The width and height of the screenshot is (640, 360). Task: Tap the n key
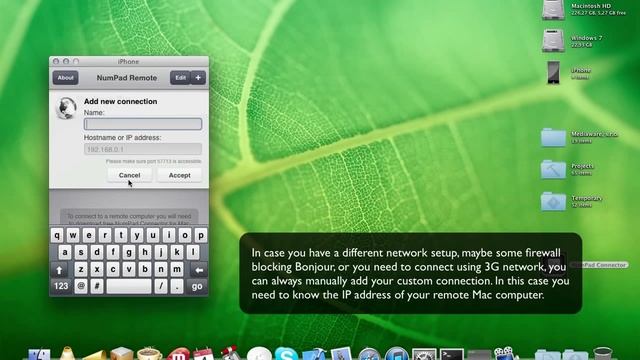click(161, 270)
